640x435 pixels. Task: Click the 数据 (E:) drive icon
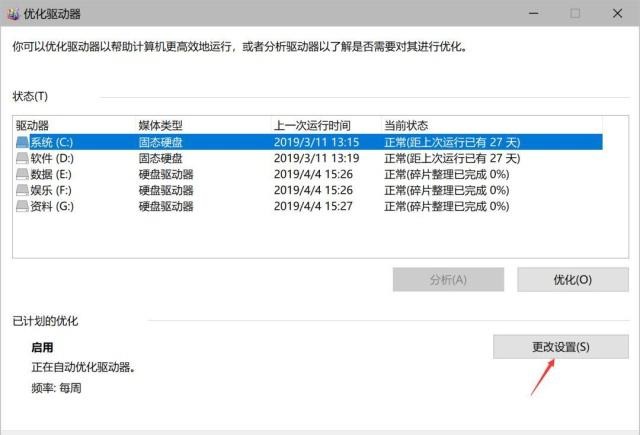coord(22,174)
